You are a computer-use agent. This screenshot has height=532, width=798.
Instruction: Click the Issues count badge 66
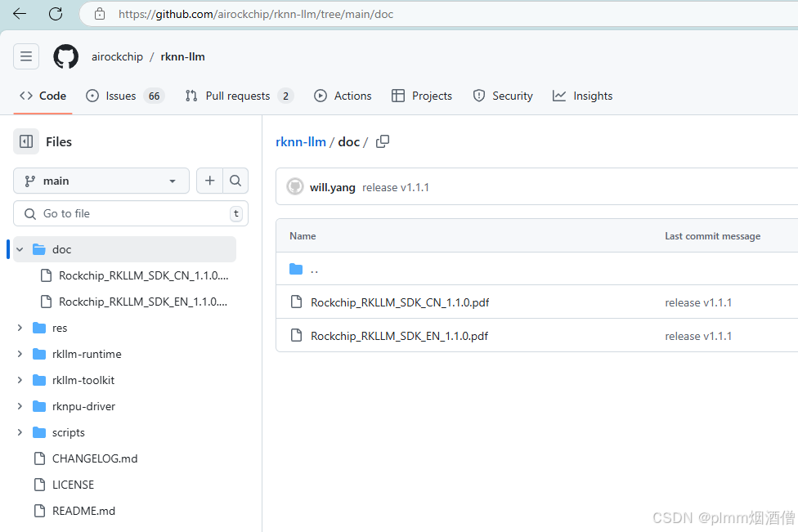(155, 96)
